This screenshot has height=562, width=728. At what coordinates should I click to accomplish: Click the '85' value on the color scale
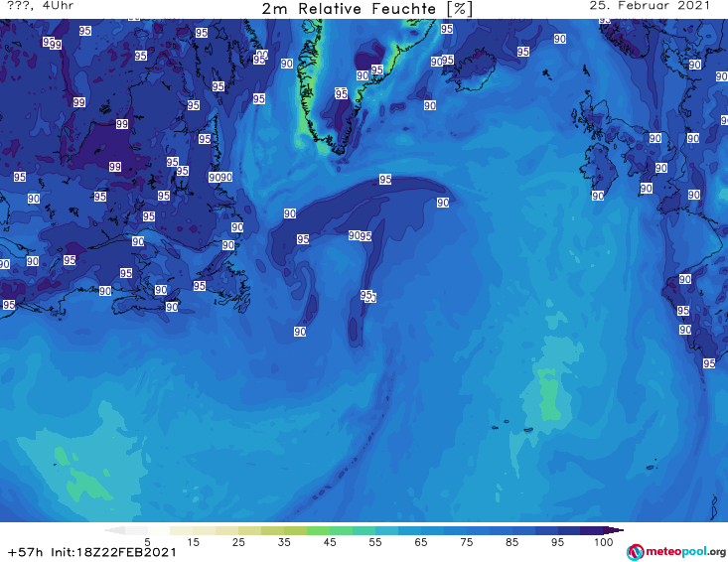(512, 542)
